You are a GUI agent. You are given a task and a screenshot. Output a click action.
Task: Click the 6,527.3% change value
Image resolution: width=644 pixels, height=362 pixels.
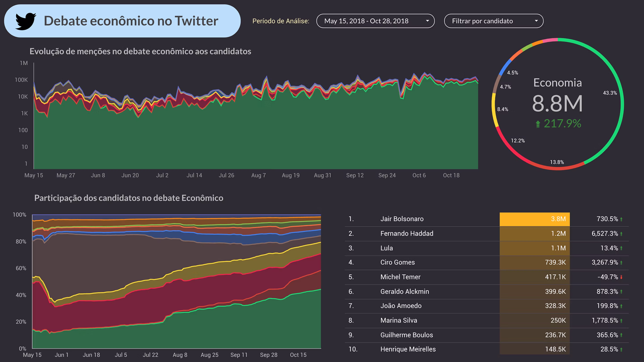604,234
